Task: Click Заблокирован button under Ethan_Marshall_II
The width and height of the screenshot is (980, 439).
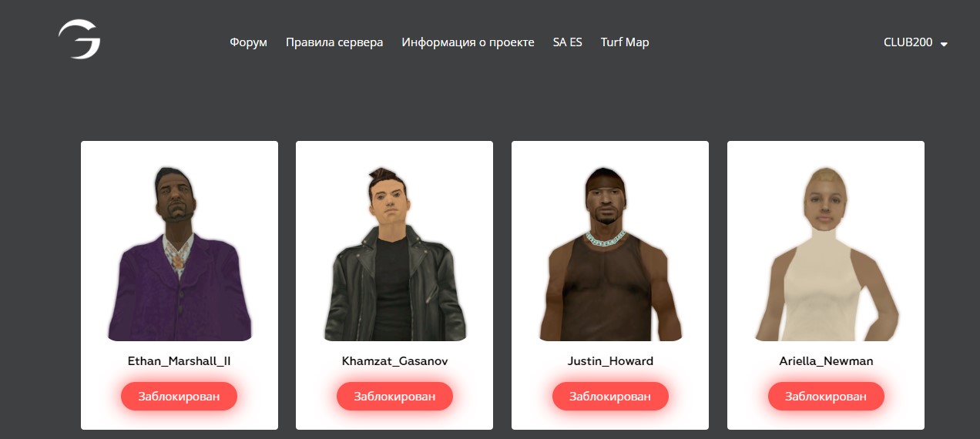Action: [179, 397]
